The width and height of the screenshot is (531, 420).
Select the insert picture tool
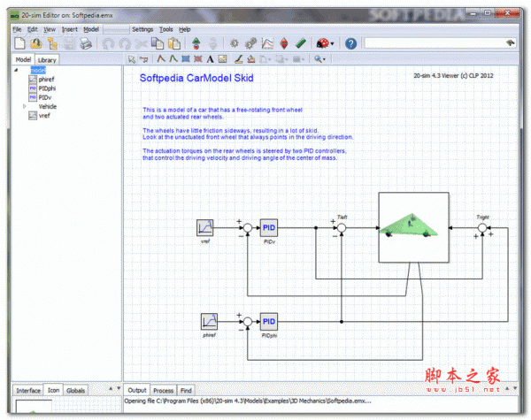point(222,59)
